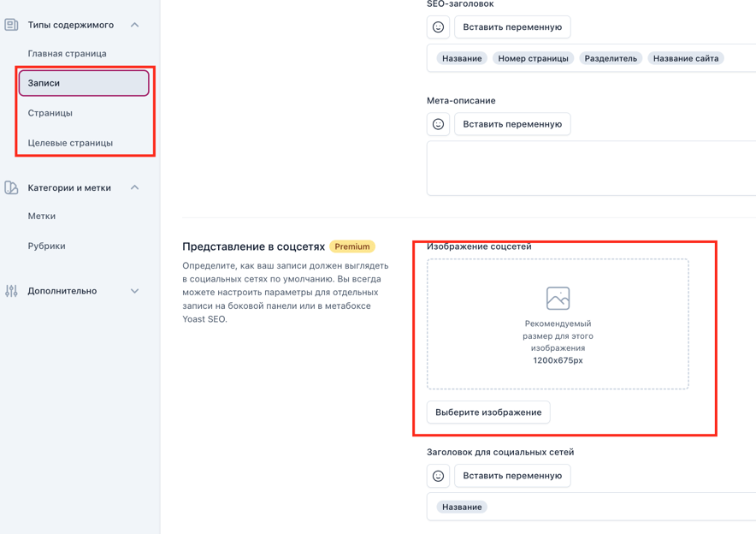Click Выберите изображение button
Screen dimensions: 756x534
(488, 412)
